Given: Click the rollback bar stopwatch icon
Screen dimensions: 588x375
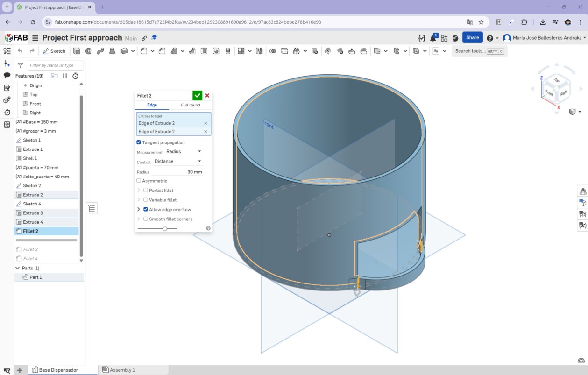Looking at the screenshot, I should tap(75, 76).
